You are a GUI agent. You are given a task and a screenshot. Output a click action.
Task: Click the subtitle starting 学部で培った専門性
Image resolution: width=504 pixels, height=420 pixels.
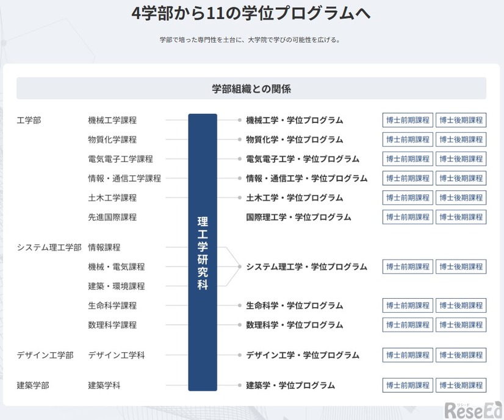tap(250, 40)
